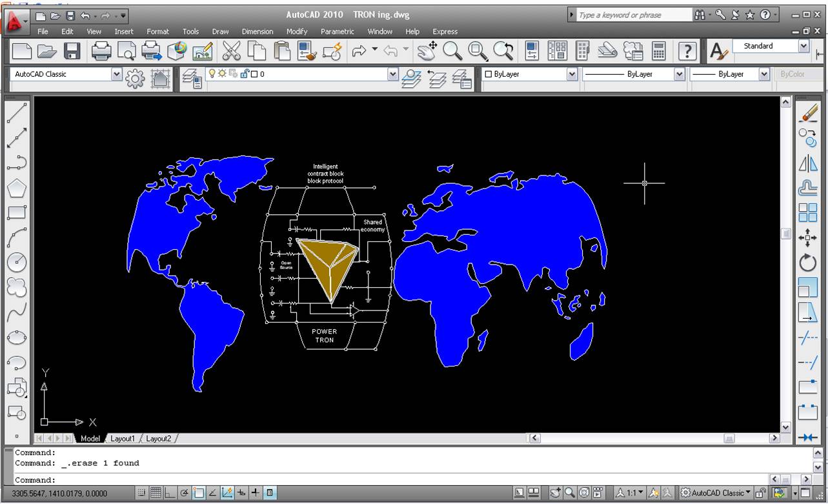Click the Plot printer icon
828x504 pixels.
[102, 50]
